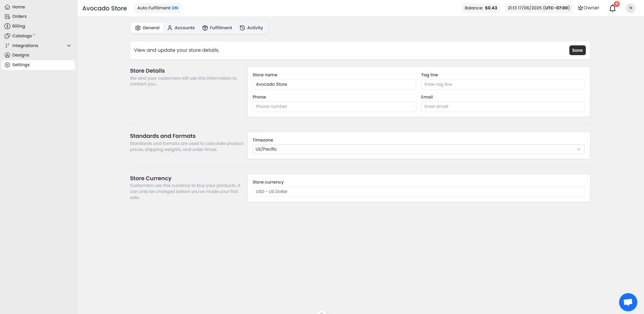
Task: Select the General tab
Action: point(147,28)
